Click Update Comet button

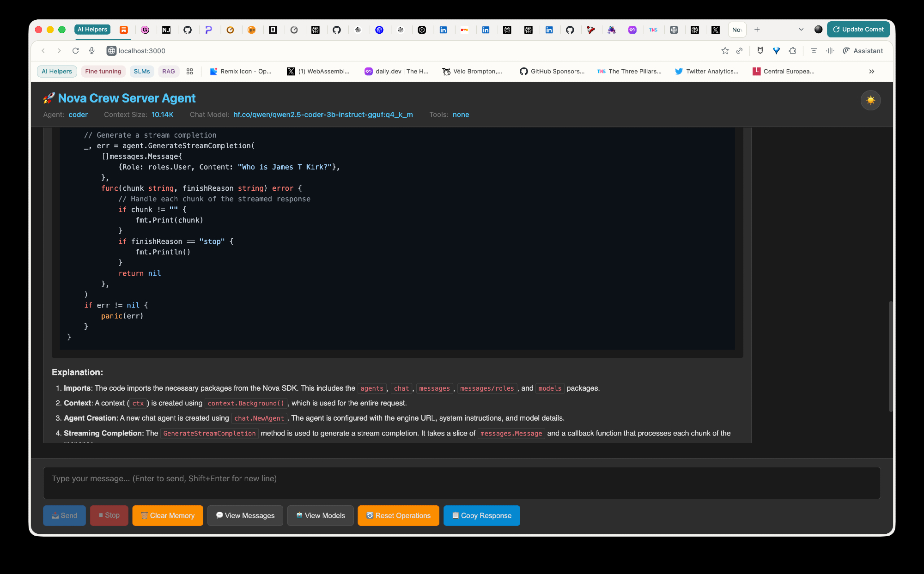pos(858,30)
